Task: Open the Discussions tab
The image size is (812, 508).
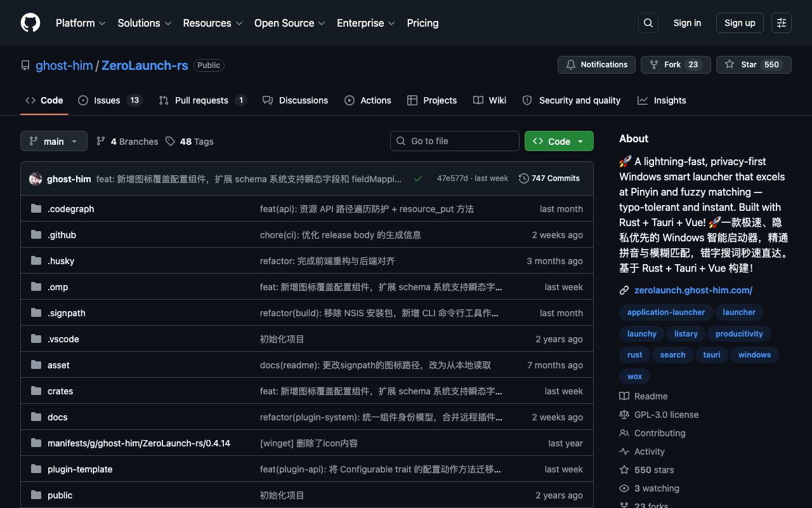Action: [295, 100]
